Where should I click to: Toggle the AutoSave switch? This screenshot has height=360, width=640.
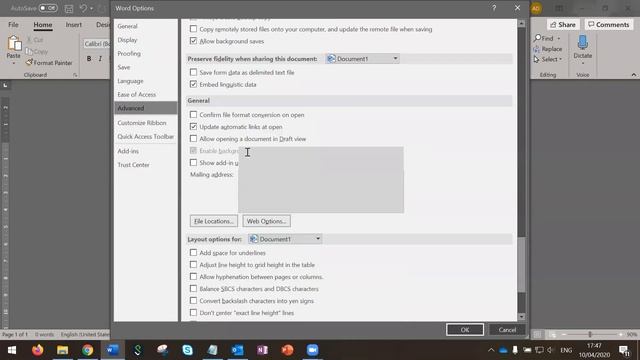pyautogui.click(x=48, y=8)
